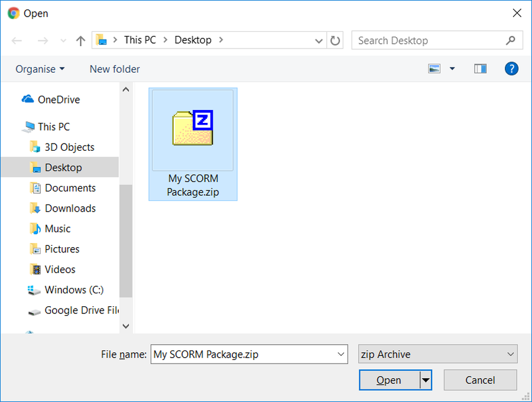The image size is (532, 402).
Task: Open the zip Archive file type dropdown
Action: (x=437, y=354)
